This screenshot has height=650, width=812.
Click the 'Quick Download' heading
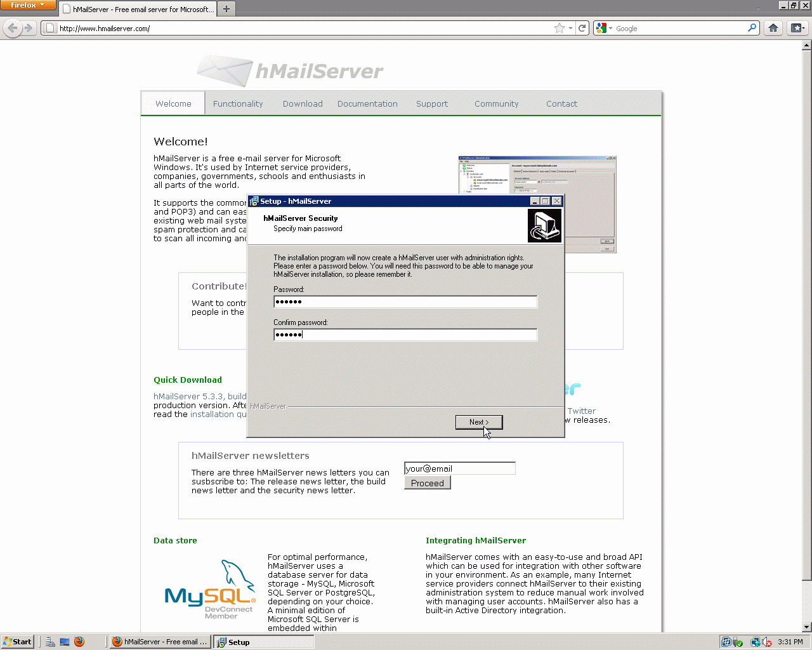188,380
